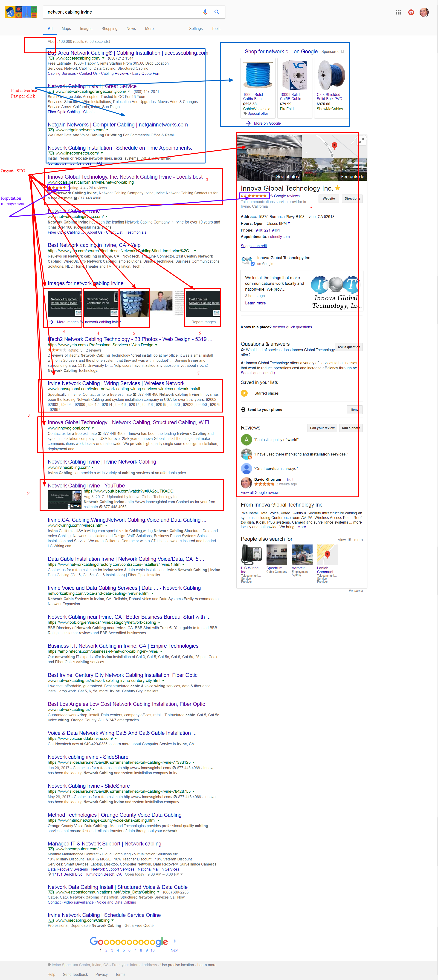Play the YouTube video thumbnail marked 2:49
The width and height of the screenshot is (438, 980).
click(65, 499)
